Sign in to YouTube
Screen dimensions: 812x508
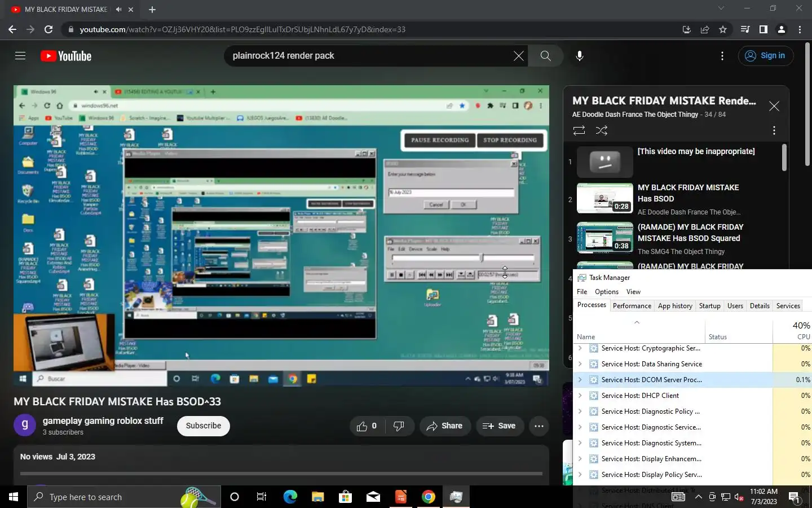(x=765, y=56)
